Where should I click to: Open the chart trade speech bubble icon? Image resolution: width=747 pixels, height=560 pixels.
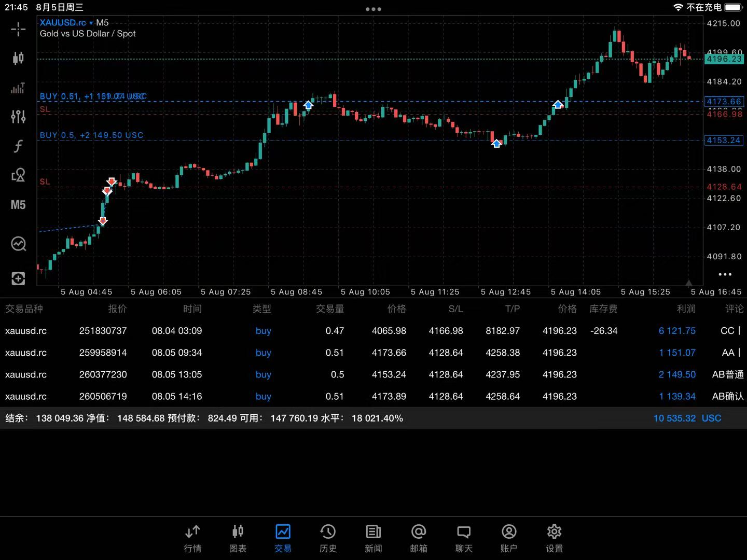click(18, 244)
